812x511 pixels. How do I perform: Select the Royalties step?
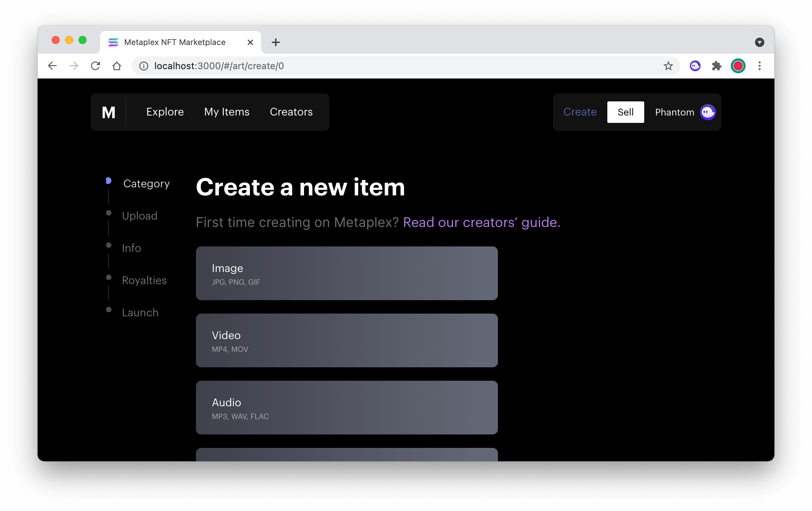(x=144, y=280)
